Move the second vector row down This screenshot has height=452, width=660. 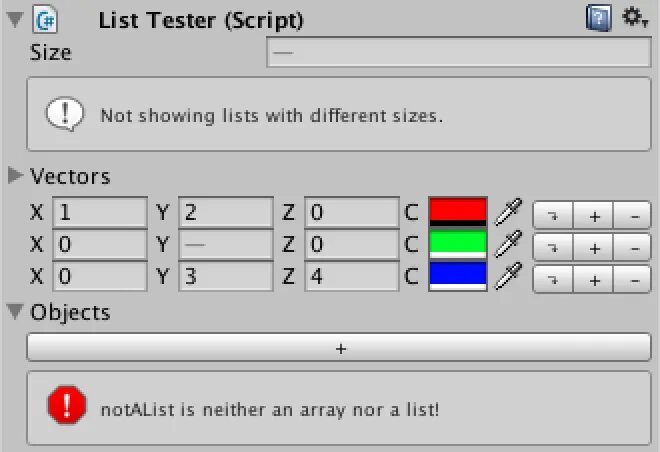click(x=553, y=247)
